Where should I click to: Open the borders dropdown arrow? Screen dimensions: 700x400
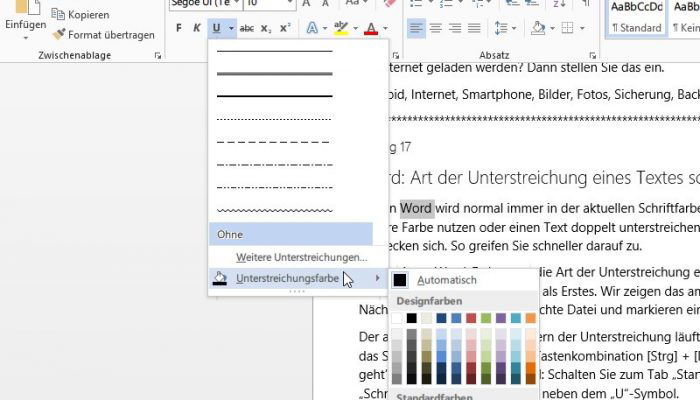click(582, 28)
